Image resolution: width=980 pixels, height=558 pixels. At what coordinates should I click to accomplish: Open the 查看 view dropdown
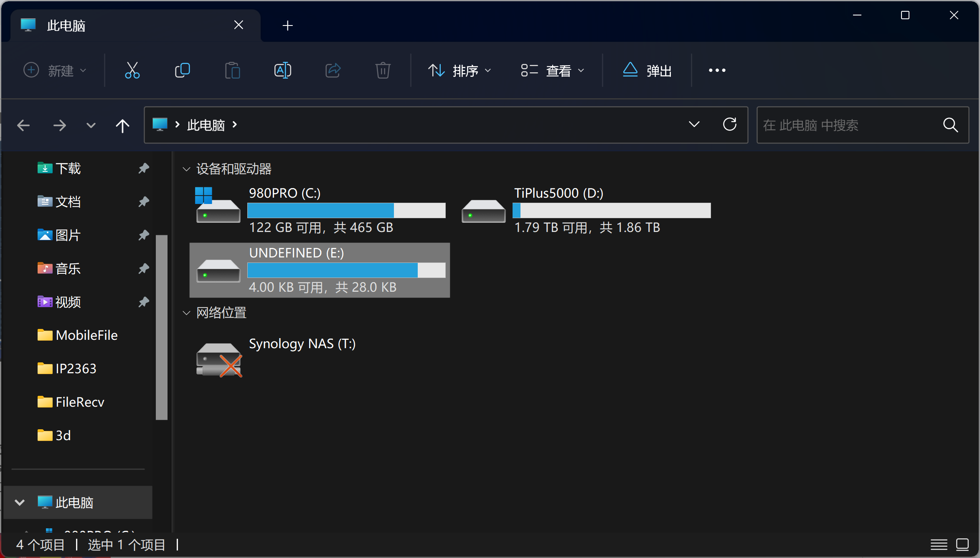pyautogui.click(x=553, y=70)
